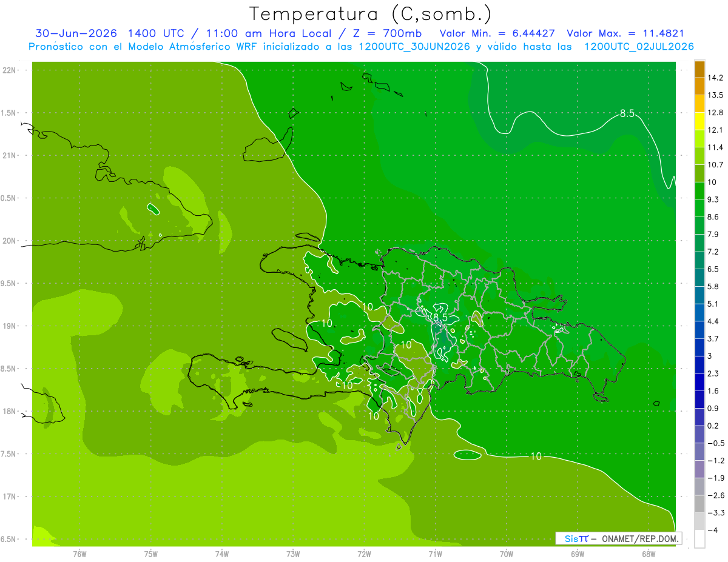Click the "71W" longitude axis label
This screenshot has height=562, width=728.
[435, 554]
